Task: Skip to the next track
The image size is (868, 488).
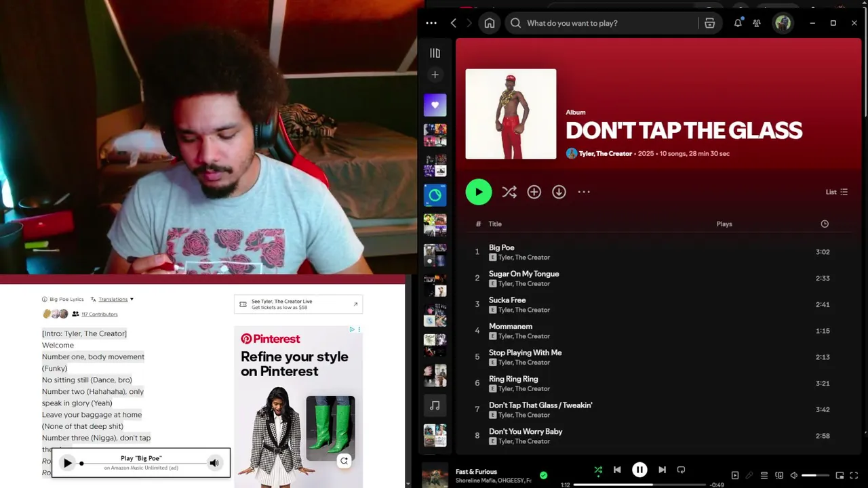Action: pos(662,470)
